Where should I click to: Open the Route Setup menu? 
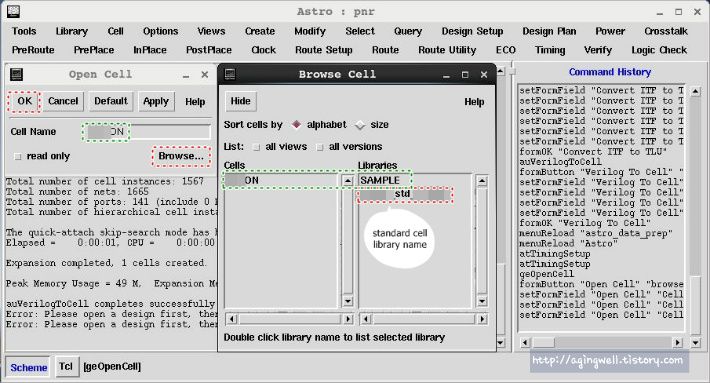click(x=324, y=50)
